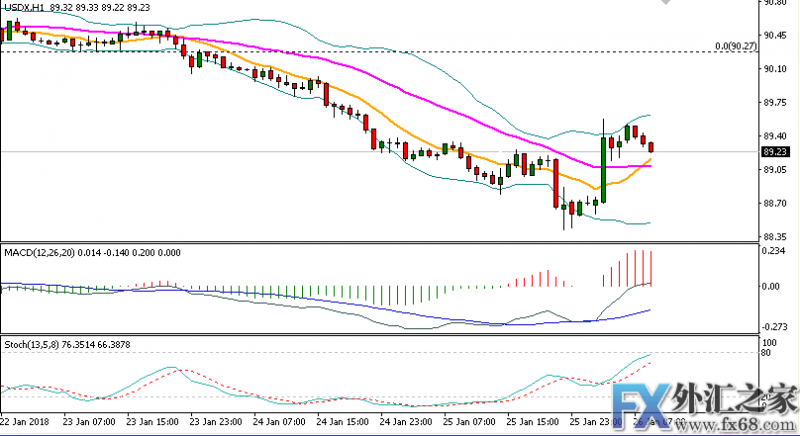
Task: Select the 24 Jan 15:00 time label
Action: pyautogui.click(x=343, y=422)
